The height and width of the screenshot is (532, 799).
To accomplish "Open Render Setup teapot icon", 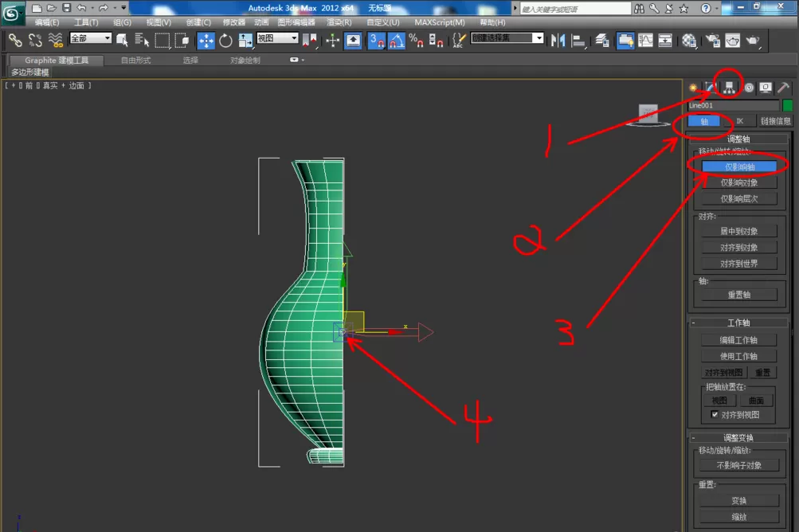I will (x=712, y=41).
